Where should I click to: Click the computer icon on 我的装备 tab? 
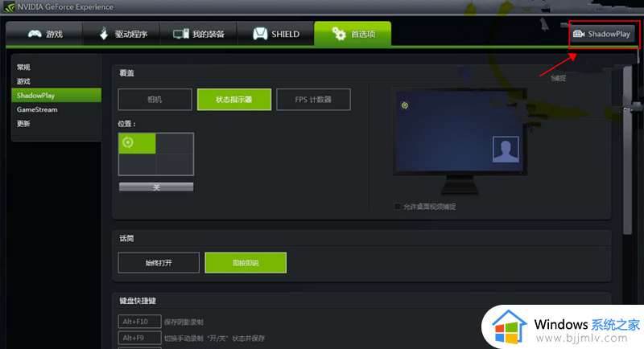pos(180,34)
